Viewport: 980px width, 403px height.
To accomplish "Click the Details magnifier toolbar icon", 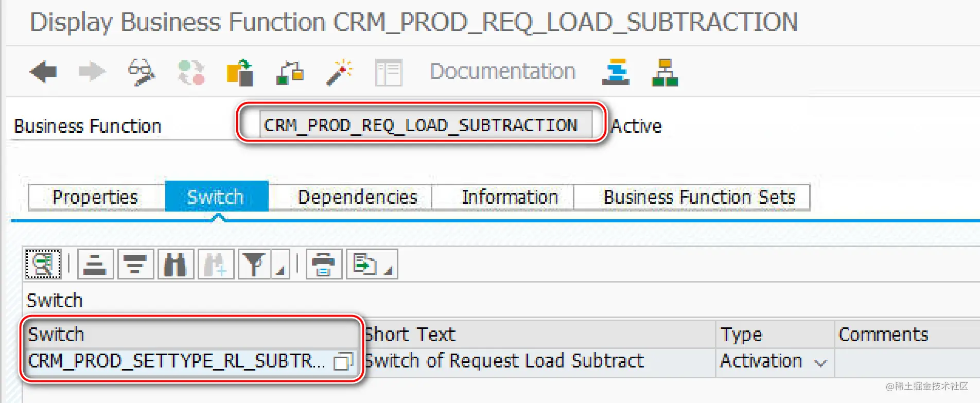I will coord(43,264).
